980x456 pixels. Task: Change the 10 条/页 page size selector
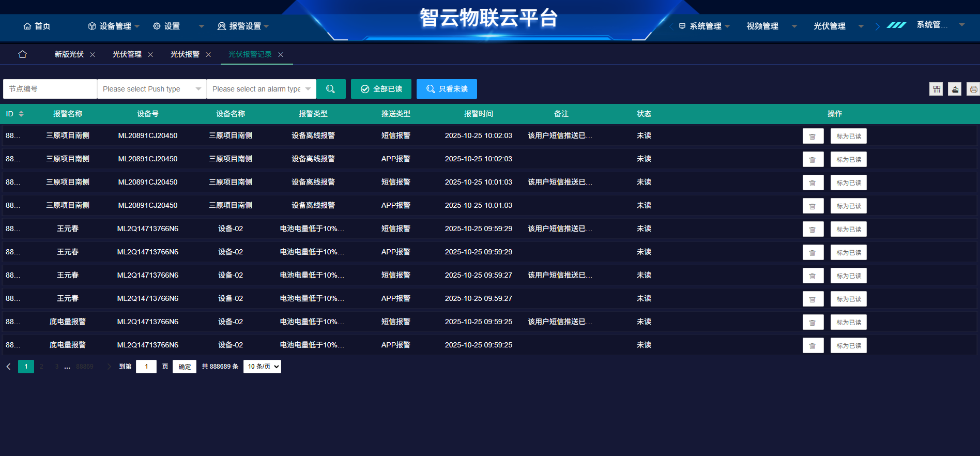pos(262,367)
